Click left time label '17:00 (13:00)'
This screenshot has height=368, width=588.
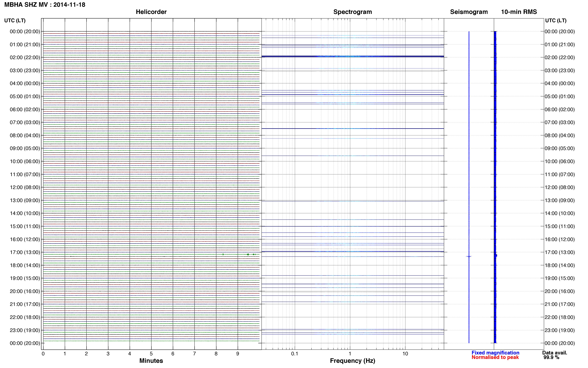[x=25, y=252]
